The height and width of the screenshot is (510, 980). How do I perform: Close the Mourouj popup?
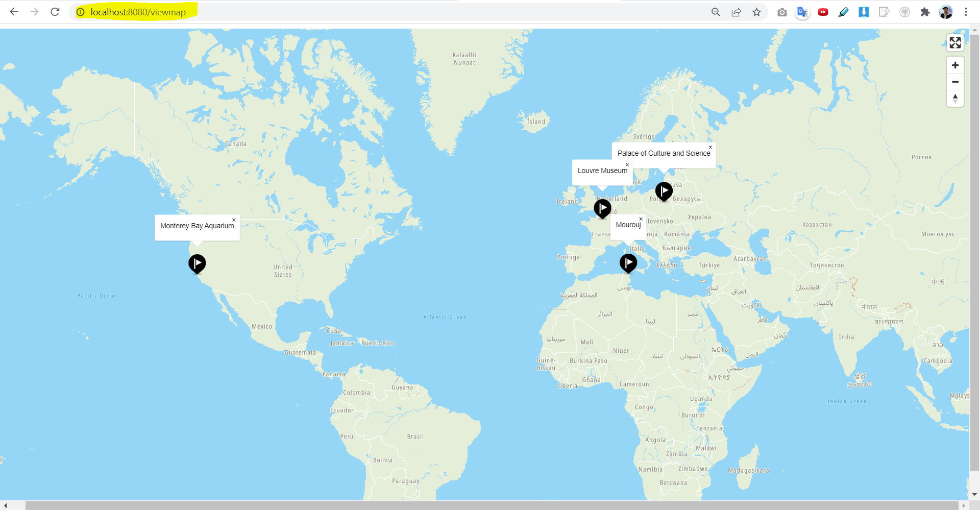tap(641, 219)
